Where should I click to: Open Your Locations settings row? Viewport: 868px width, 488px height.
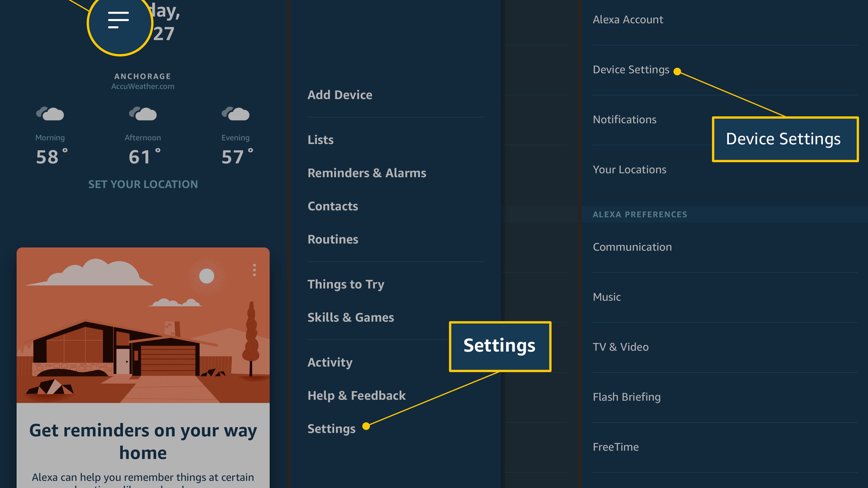[x=725, y=170]
